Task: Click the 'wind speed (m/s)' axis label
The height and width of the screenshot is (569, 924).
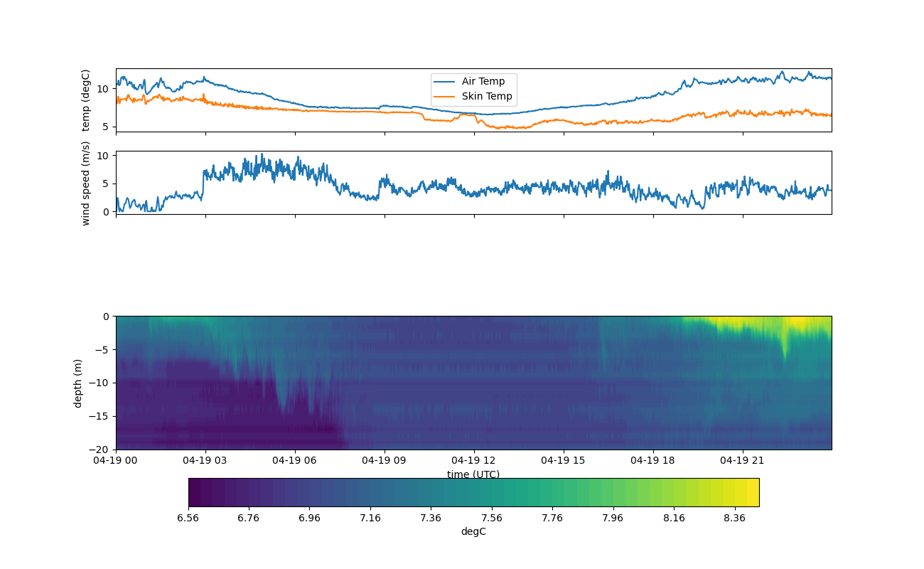Action: tap(86, 183)
